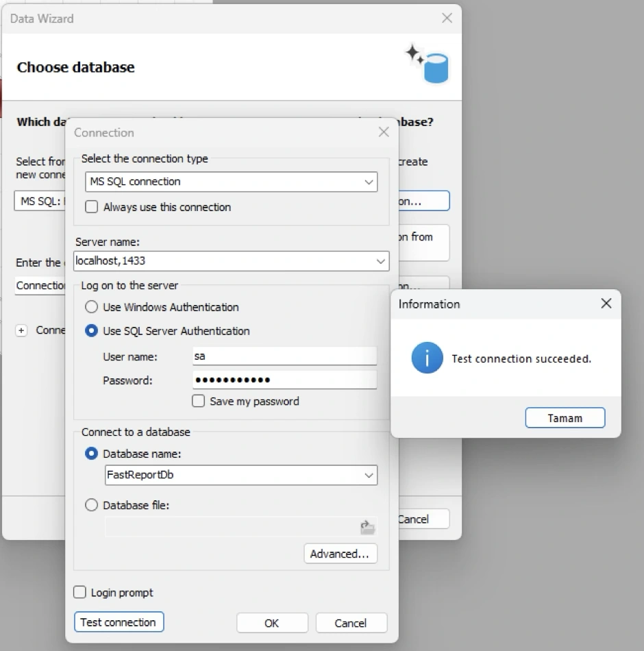Open the connection type dropdown

coord(369,182)
